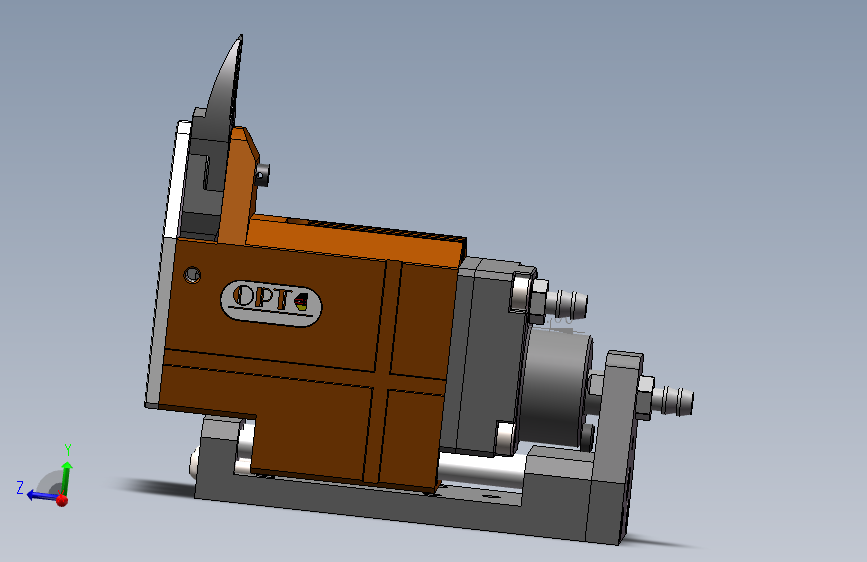
Task: Select the gray base bracket bottom rail
Action: click(x=387, y=506)
